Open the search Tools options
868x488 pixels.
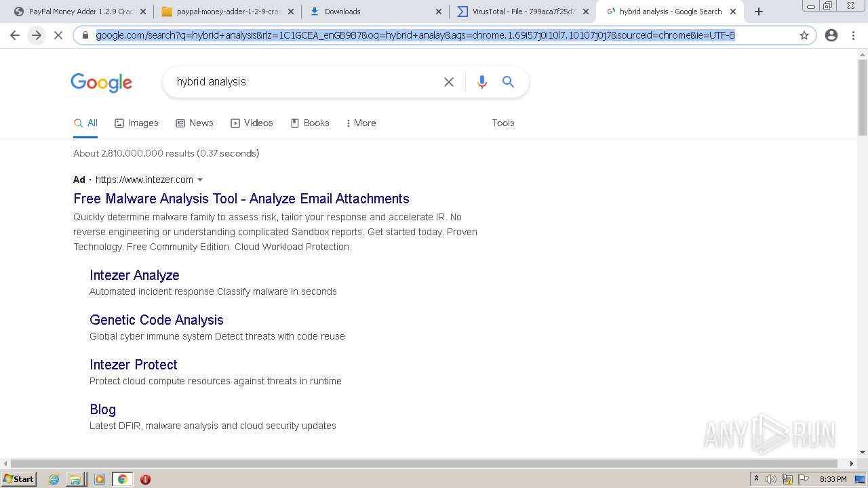[503, 123]
